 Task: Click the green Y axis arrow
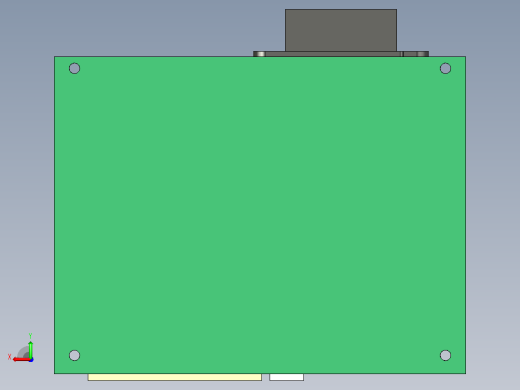pos(31,349)
